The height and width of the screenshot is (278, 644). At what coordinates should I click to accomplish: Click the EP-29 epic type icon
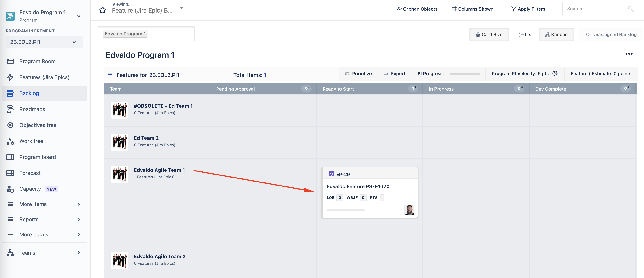tap(331, 174)
